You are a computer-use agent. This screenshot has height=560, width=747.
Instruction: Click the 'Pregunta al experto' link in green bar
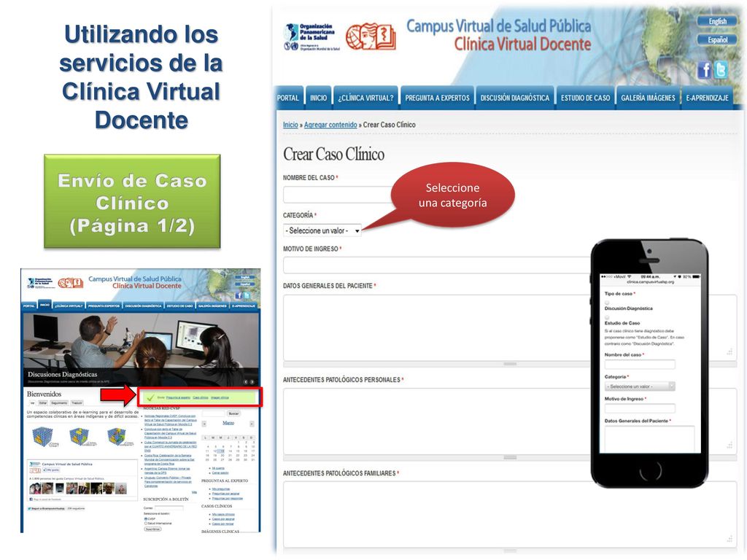click(x=178, y=397)
